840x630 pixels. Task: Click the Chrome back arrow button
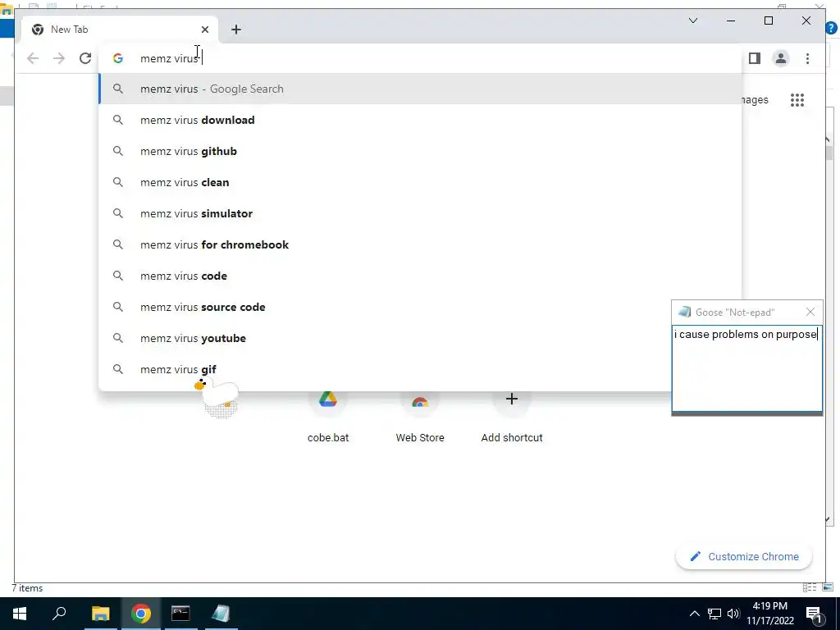pos(33,58)
